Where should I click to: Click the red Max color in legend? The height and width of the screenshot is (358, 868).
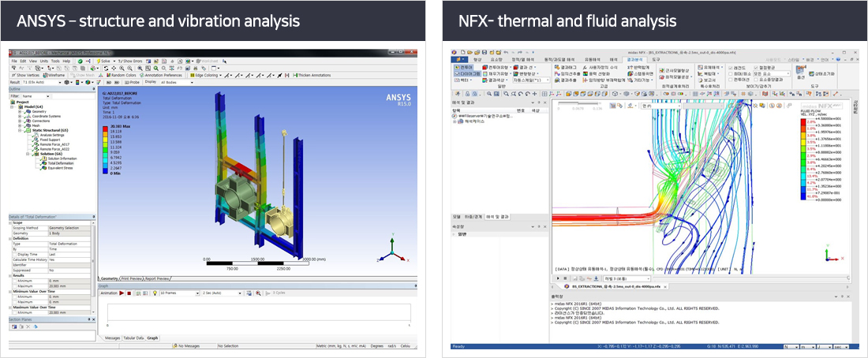(107, 128)
